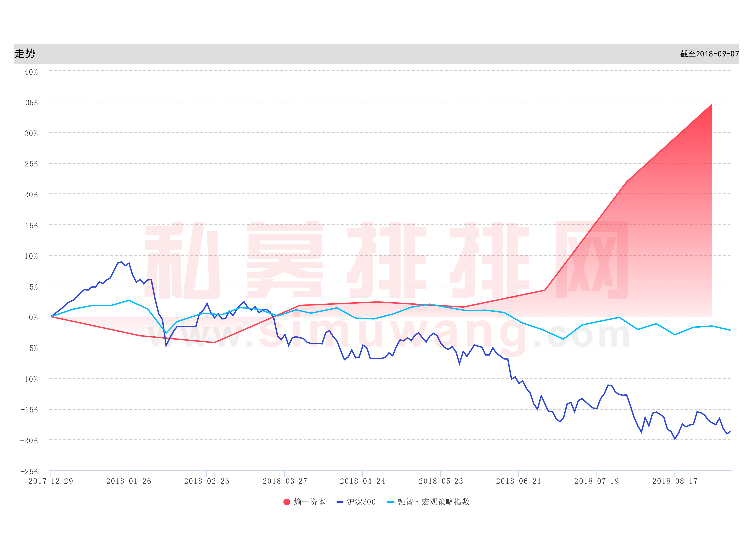Click the 10% y-axis label

click(x=31, y=256)
